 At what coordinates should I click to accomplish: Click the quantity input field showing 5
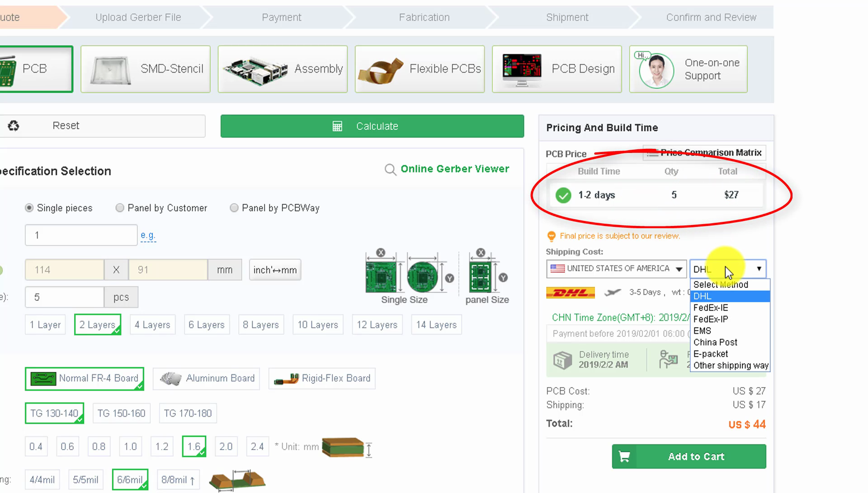tap(64, 297)
